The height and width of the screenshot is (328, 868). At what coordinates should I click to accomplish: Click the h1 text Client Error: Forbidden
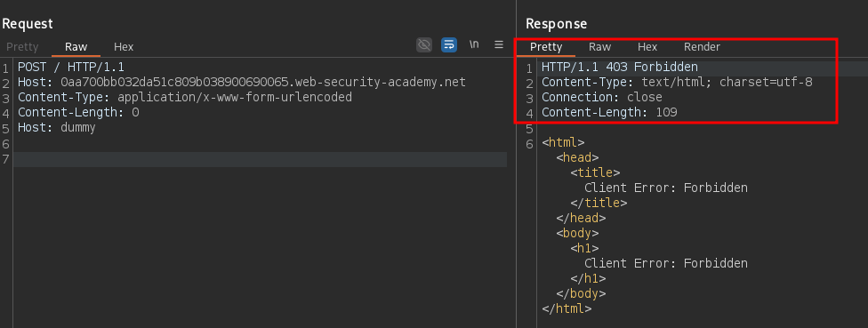[666, 263]
